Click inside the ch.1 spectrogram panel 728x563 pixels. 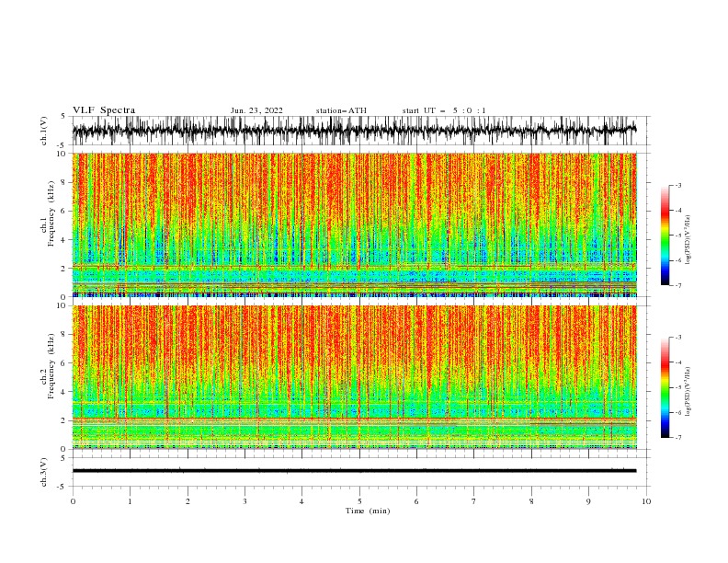355,224
